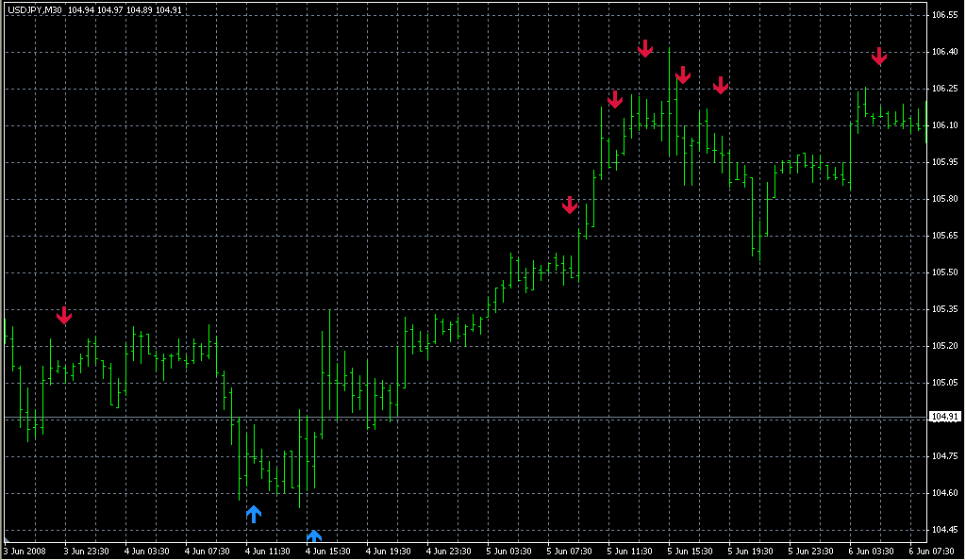
Task: Click the red sell arrow after 6 Jun 03:30
Action: 879,56
